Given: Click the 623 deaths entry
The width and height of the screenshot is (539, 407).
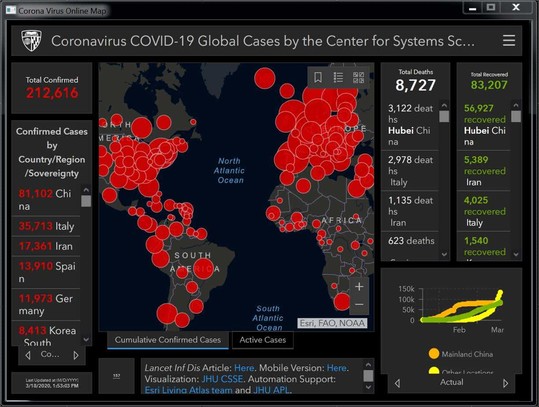Looking at the screenshot, I should point(410,246).
